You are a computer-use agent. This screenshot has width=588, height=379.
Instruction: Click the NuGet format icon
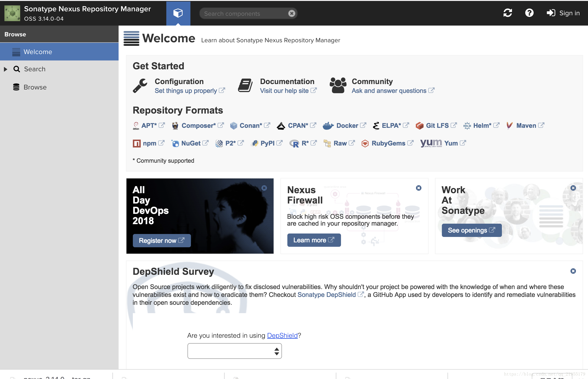[x=175, y=144]
